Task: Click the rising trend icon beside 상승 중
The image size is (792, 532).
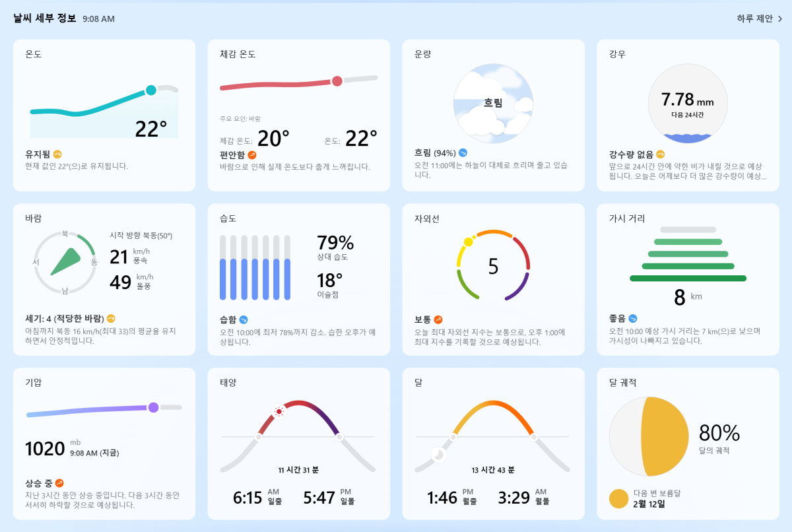Action: coord(59,483)
